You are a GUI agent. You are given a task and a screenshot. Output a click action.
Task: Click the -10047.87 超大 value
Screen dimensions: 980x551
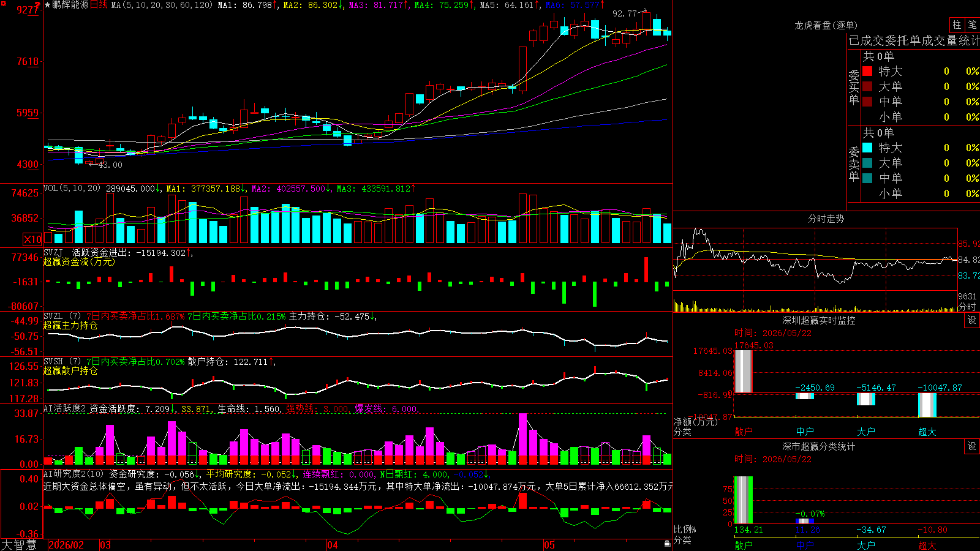(940, 388)
